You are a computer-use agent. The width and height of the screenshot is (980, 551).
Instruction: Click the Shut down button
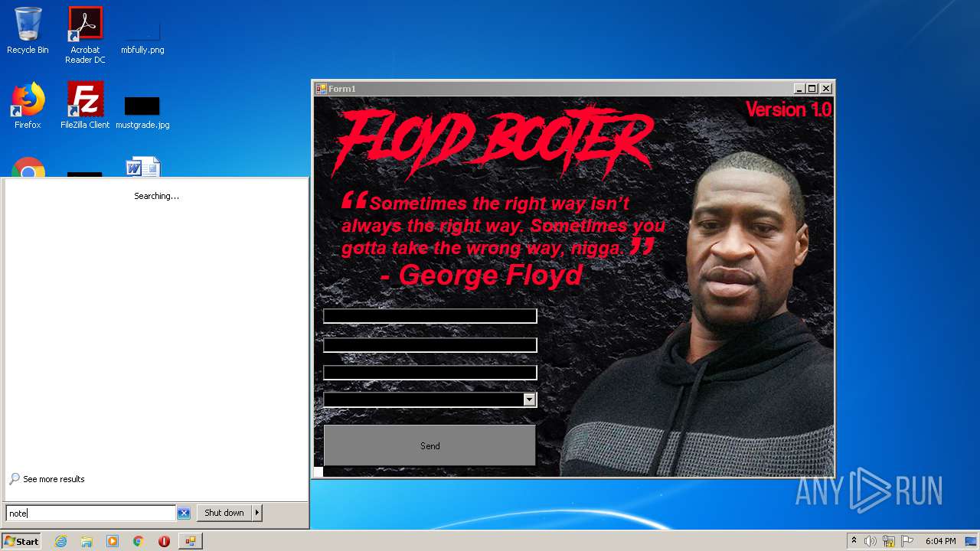click(224, 513)
